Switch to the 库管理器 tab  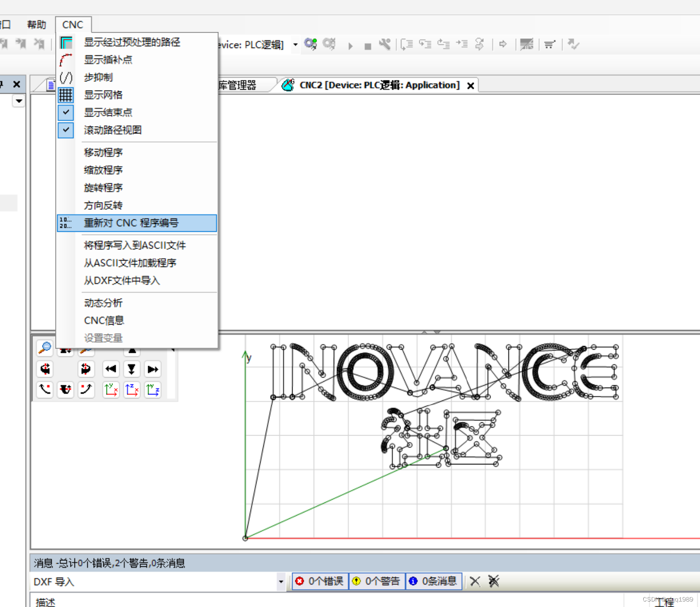[x=238, y=85]
